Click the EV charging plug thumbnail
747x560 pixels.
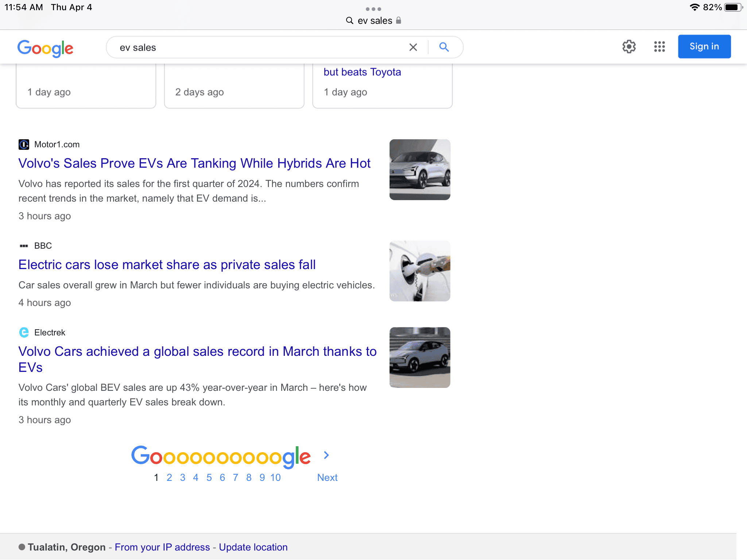tap(420, 271)
